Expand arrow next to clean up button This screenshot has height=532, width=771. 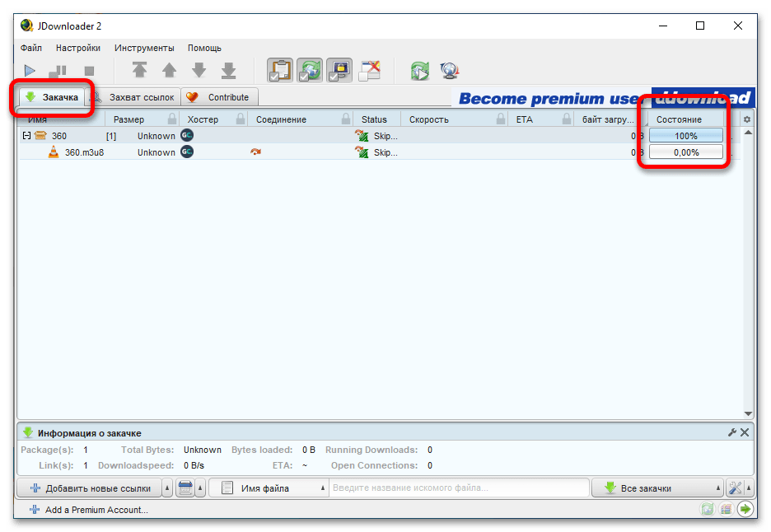tap(200, 488)
